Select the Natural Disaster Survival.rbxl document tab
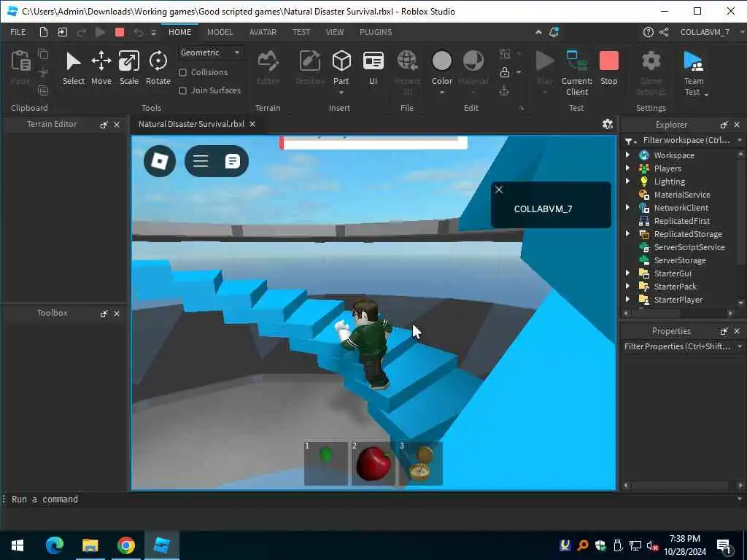 [191, 124]
